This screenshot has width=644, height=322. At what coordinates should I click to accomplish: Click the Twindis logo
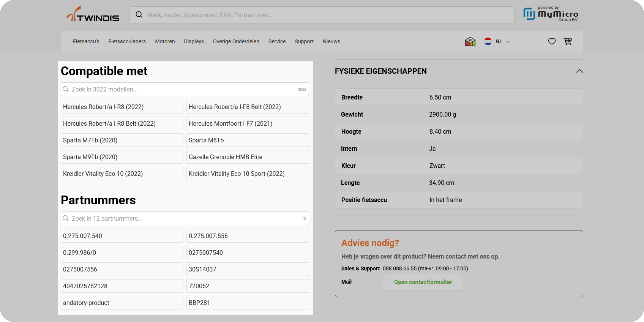93,14
